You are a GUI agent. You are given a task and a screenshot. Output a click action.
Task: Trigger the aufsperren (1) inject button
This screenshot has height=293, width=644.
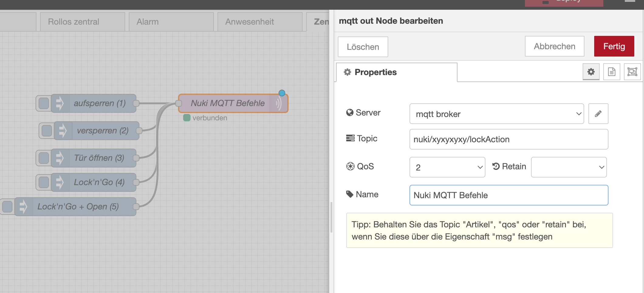[x=44, y=103]
